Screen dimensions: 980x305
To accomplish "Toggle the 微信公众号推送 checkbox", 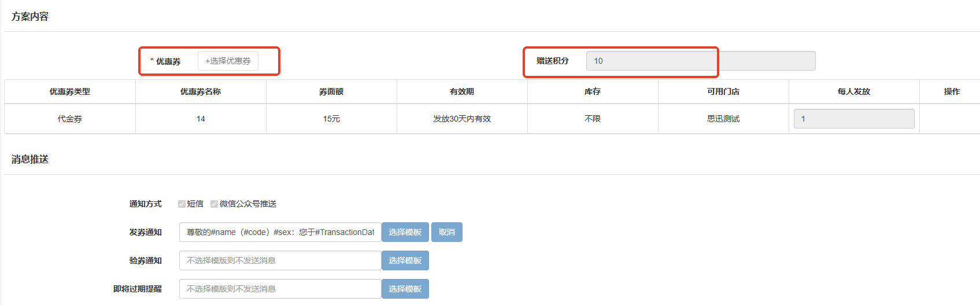I will (x=214, y=204).
